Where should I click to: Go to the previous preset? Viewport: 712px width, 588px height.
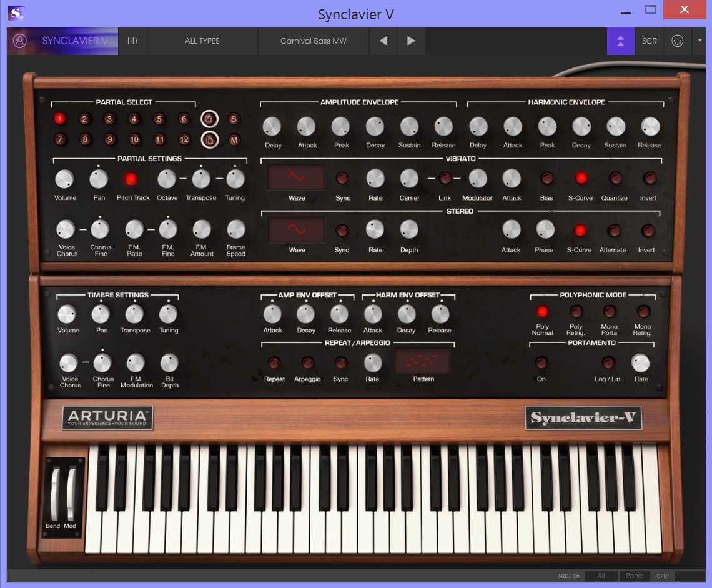point(383,41)
